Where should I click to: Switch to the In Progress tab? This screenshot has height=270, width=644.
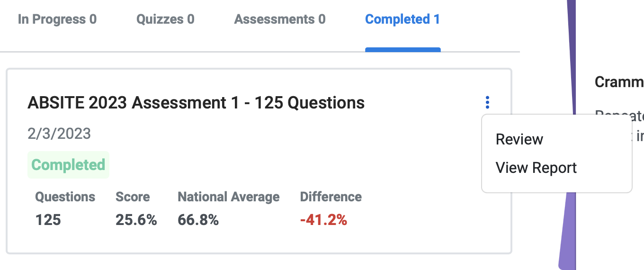click(x=57, y=19)
